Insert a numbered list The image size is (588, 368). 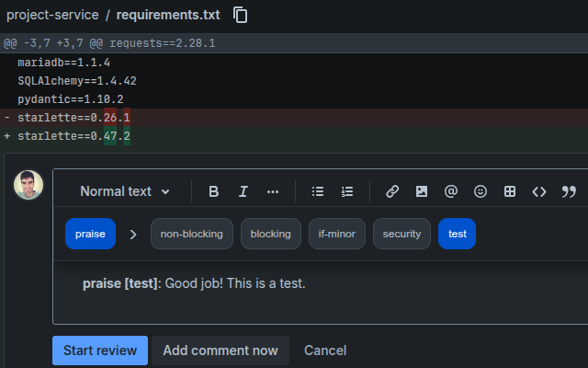coord(347,191)
